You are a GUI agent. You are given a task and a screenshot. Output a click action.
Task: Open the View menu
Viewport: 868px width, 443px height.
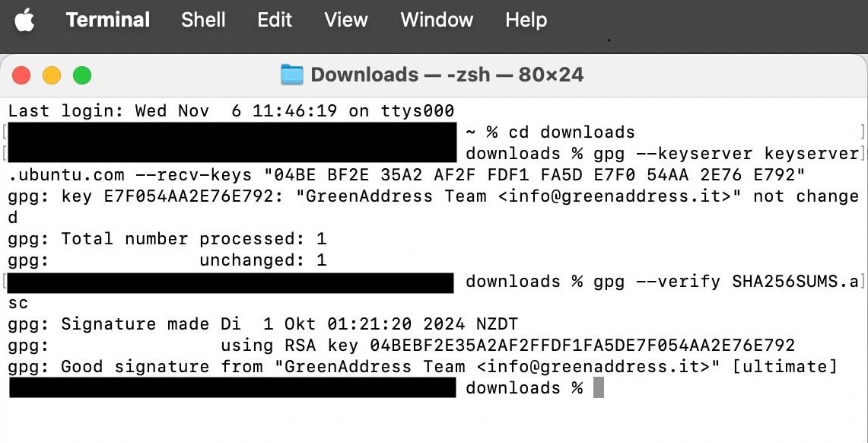(x=346, y=20)
